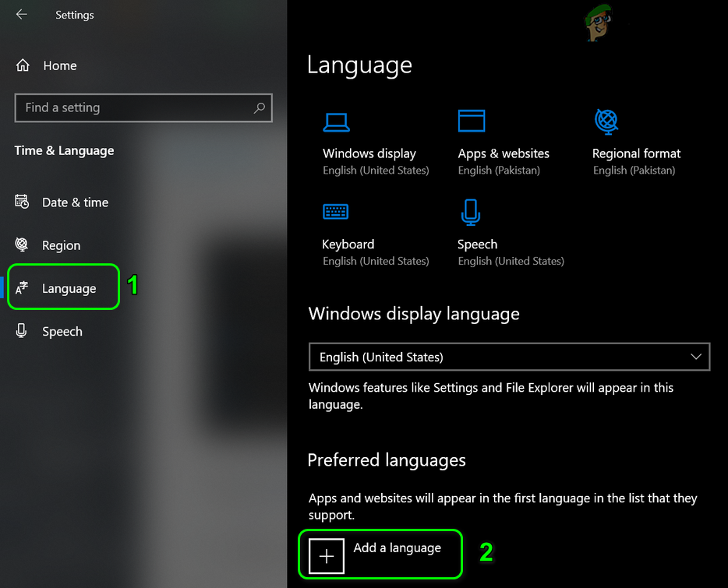Click the dropdown chevron arrow
728x588 pixels.
695,357
